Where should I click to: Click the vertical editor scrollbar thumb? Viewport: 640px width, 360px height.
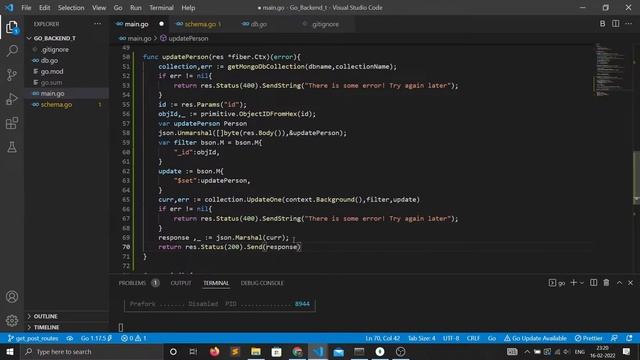pos(636,177)
